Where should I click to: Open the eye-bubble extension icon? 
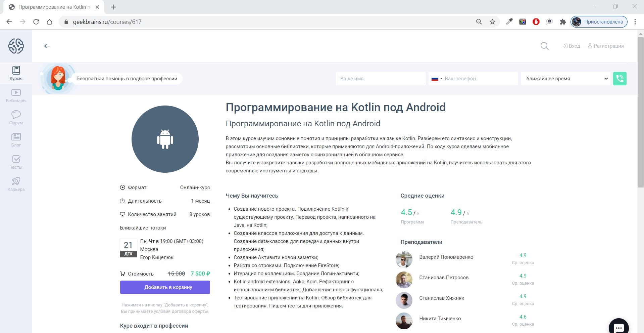point(549,22)
